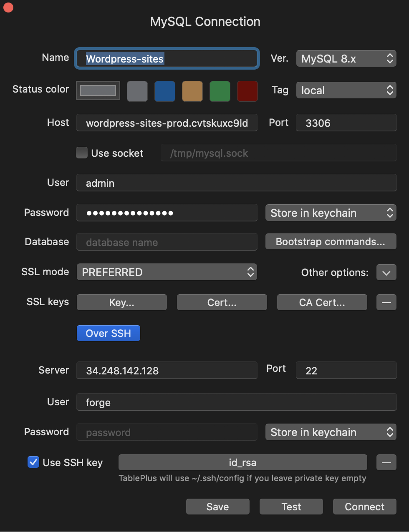Open the Tag dropdown showing local
The width and height of the screenshot is (409, 532).
click(x=346, y=90)
